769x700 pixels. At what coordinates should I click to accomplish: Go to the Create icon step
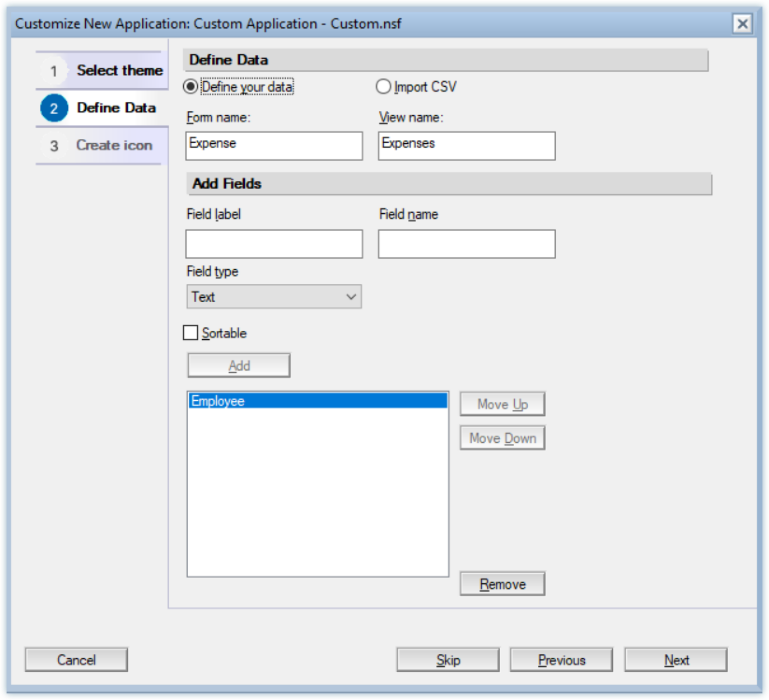pos(114,145)
